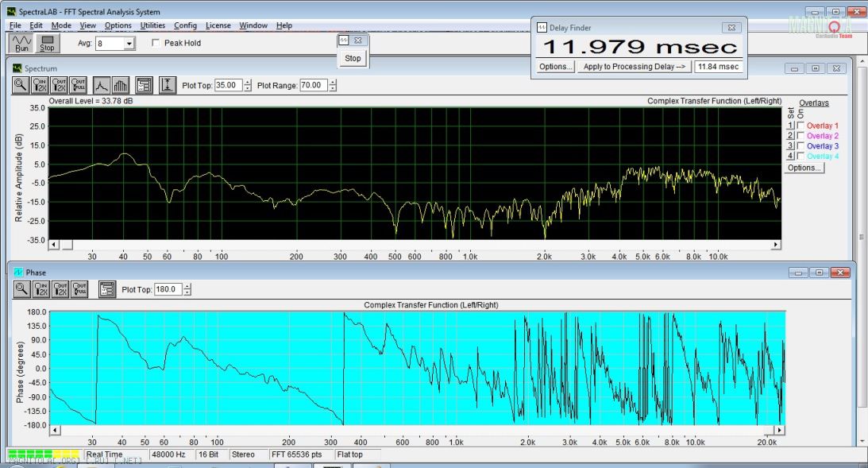Viewport: 868px width, 468px height.
Task: Zoom out 2X on Phase plot
Action: coord(60,289)
